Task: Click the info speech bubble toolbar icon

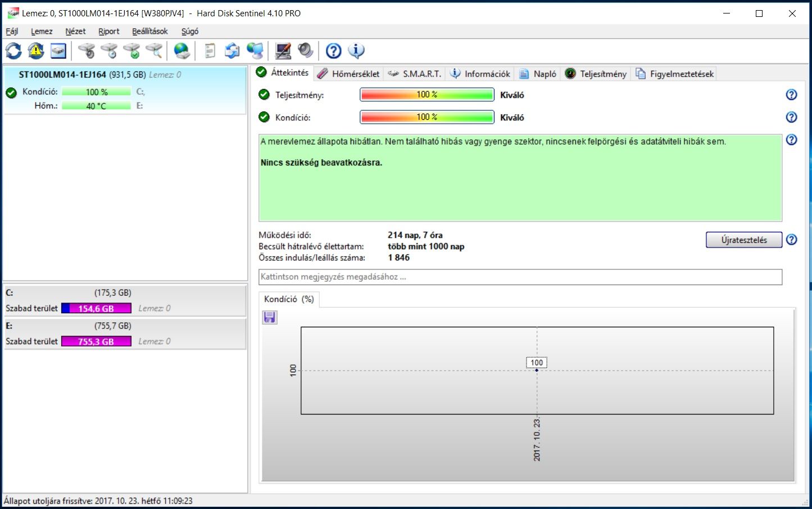Action: pyautogui.click(x=356, y=51)
